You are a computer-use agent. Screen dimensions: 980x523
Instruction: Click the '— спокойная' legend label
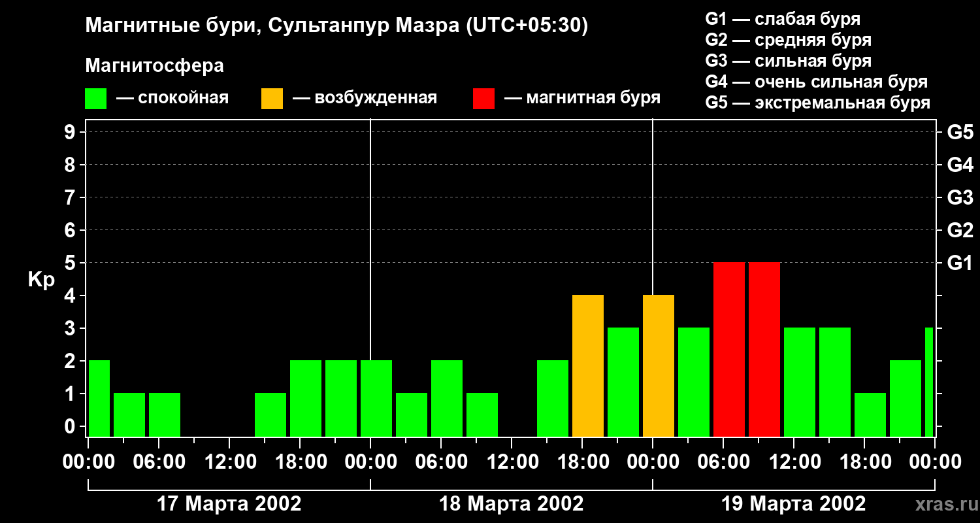coord(172,99)
